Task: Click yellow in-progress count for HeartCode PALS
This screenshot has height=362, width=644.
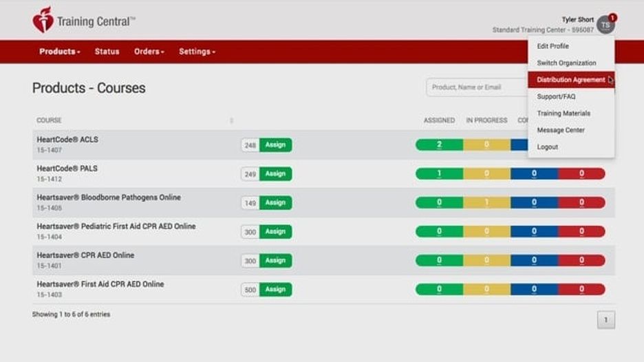Action: click(486, 174)
